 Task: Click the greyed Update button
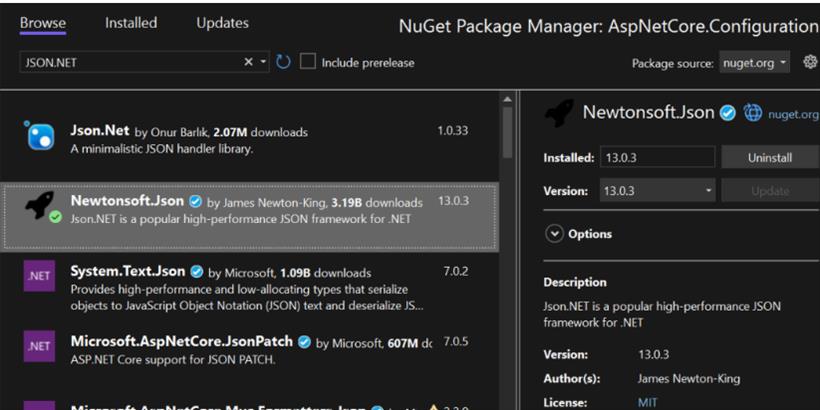coord(770,191)
